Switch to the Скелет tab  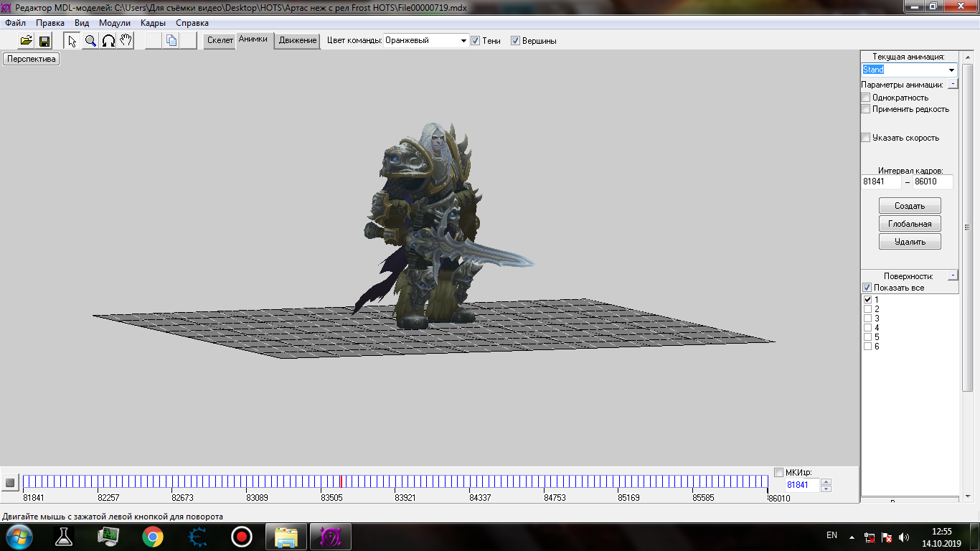point(220,40)
